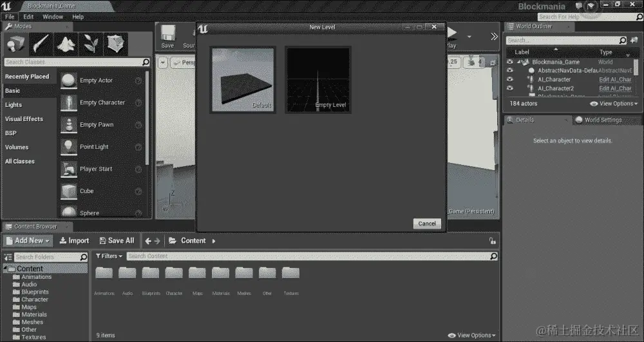The width and height of the screenshot is (644, 342).
Task: Click the Modes panel scrollbar
Action: pos(147,119)
